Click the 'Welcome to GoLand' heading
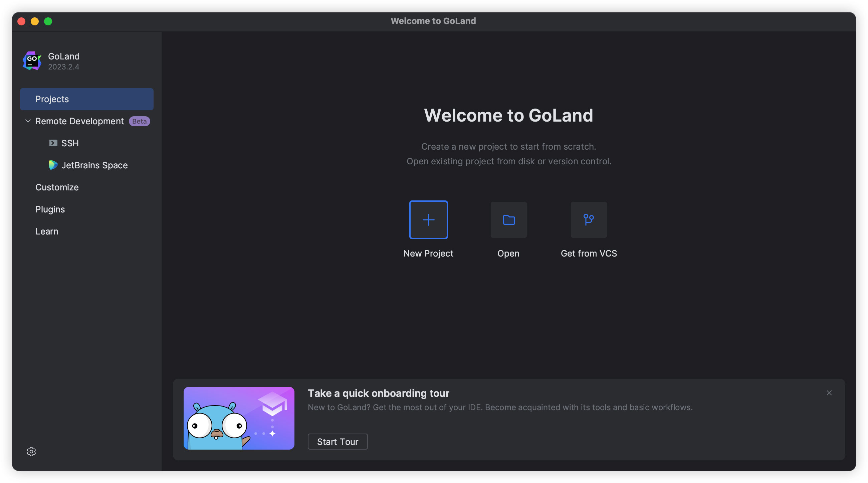Image resolution: width=868 pixels, height=483 pixels. coord(508,115)
